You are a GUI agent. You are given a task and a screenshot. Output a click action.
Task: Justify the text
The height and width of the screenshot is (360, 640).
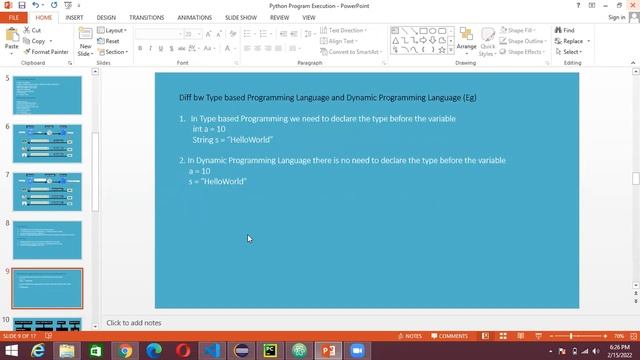278,49
